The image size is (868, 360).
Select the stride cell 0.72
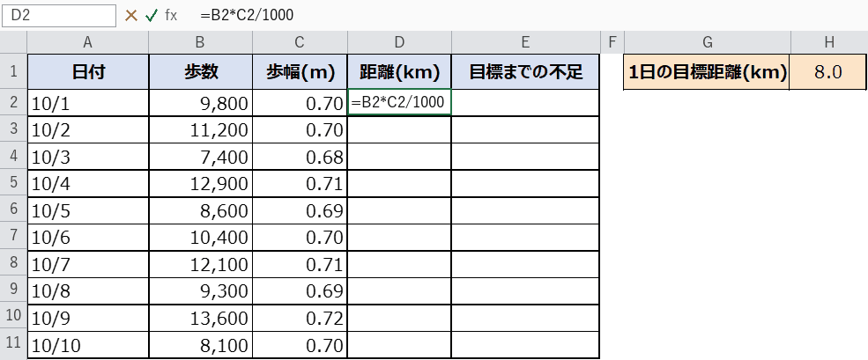[x=300, y=318]
